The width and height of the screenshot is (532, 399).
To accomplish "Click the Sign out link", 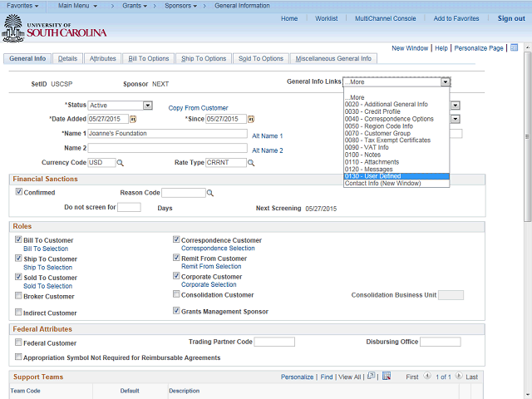I will [510, 18].
